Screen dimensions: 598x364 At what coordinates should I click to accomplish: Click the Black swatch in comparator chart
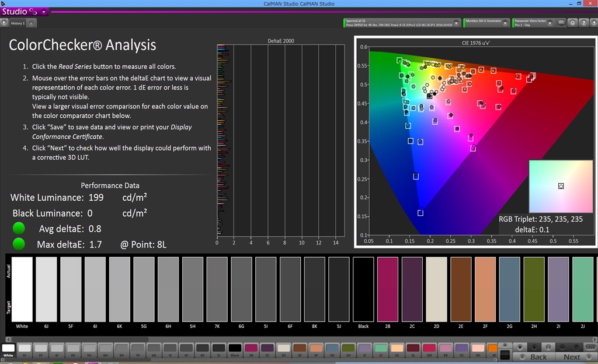pos(363,289)
